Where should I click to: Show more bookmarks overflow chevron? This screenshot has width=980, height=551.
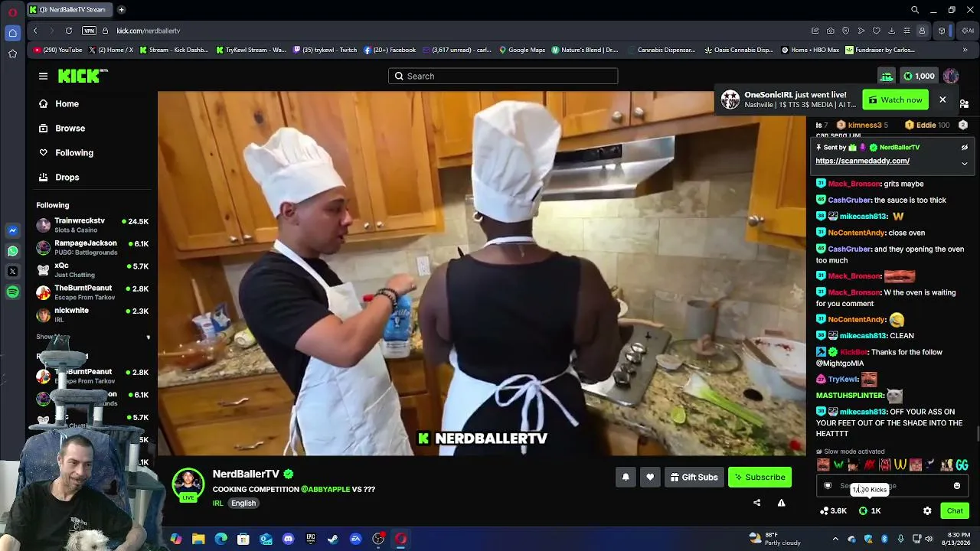pos(965,50)
